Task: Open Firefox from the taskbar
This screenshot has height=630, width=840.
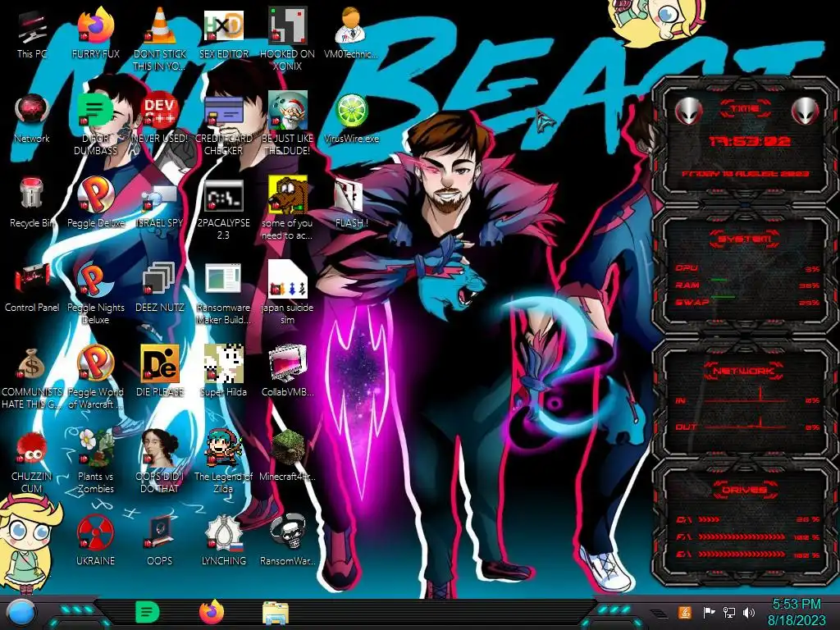Action: pyautogui.click(x=212, y=612)
